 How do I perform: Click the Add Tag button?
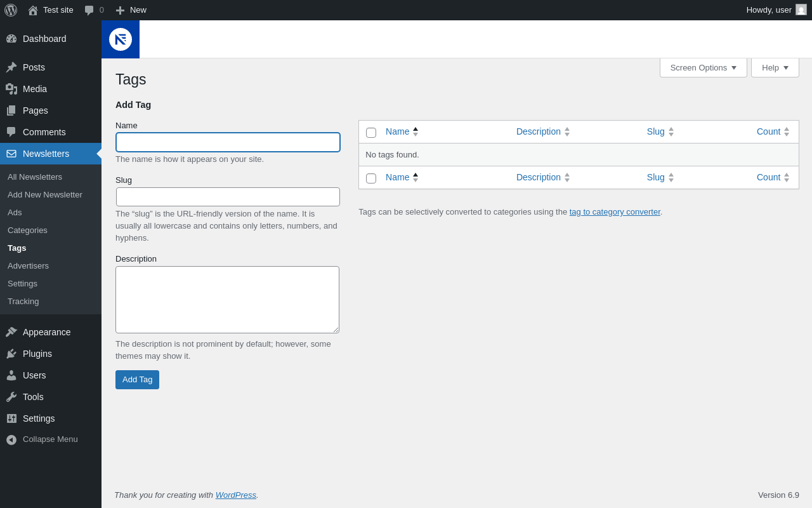[x=137, y=380]
